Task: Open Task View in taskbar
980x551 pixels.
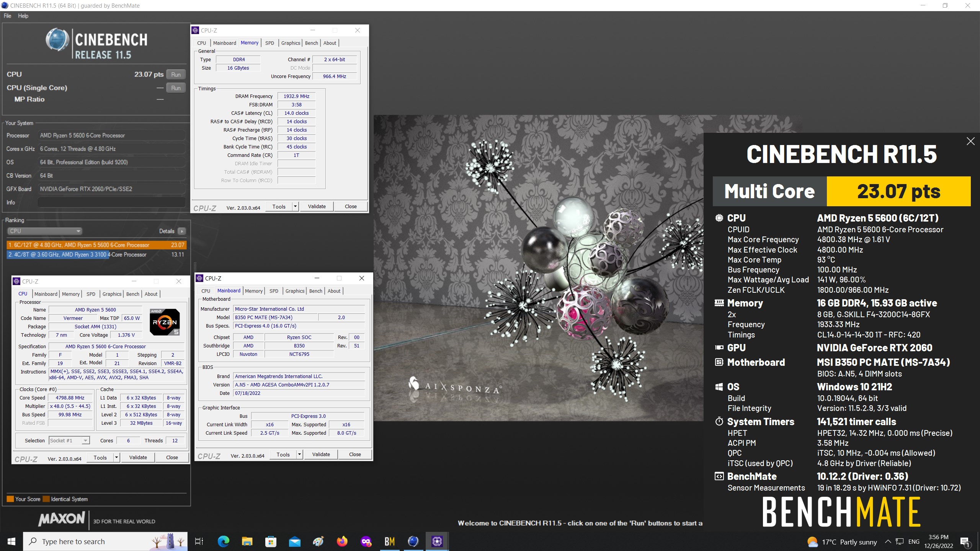Action: 199,541
